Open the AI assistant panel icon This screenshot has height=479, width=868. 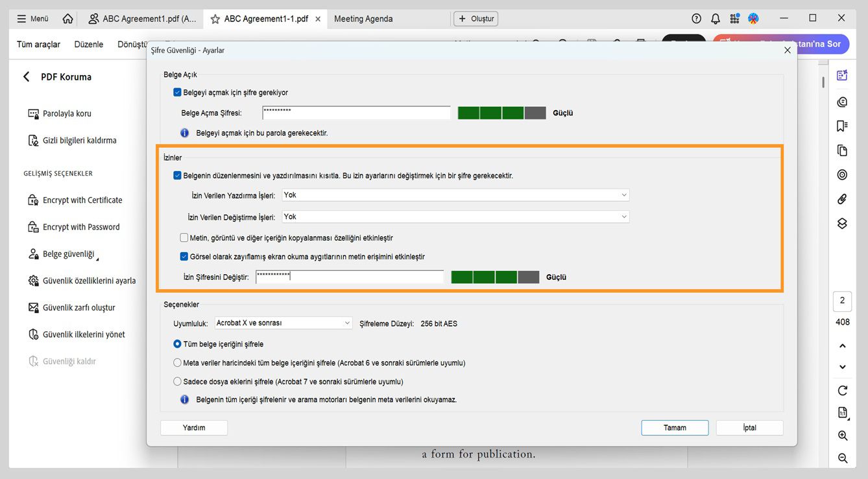click(x=842, y=75)
